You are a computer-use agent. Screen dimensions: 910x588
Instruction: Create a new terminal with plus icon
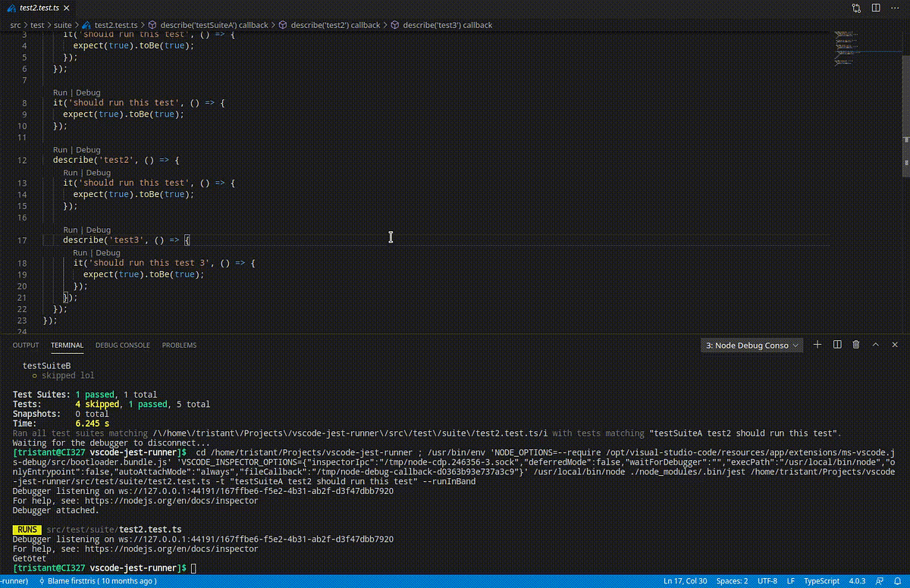tap(817, 345)
